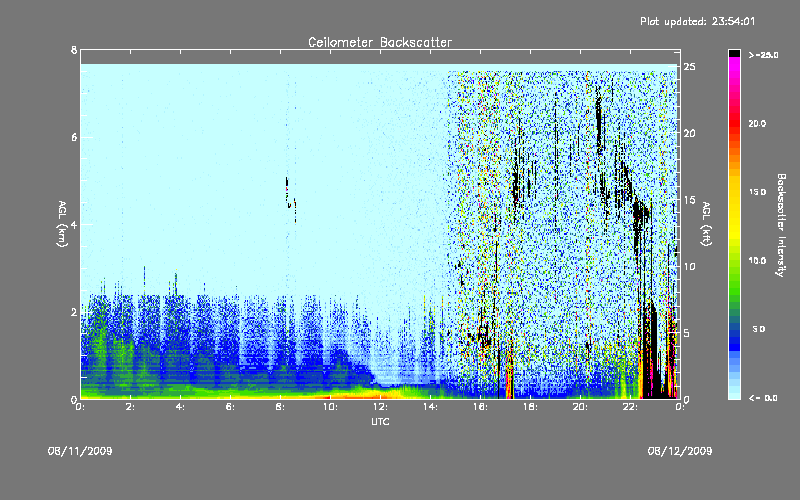The height and width of the screenshot is (500, 800).
Task: Click the y-axis tick label 2 km
Action: 74,312
